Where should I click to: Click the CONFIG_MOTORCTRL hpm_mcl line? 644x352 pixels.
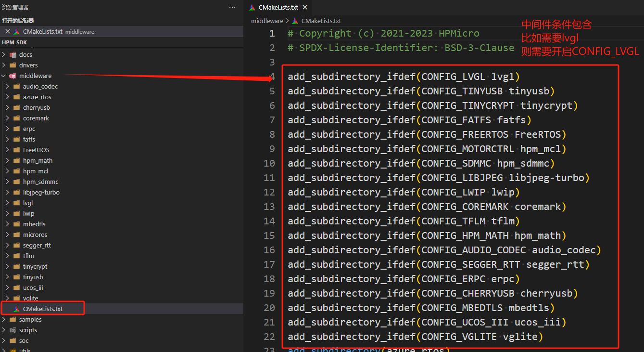coord(427,149)
